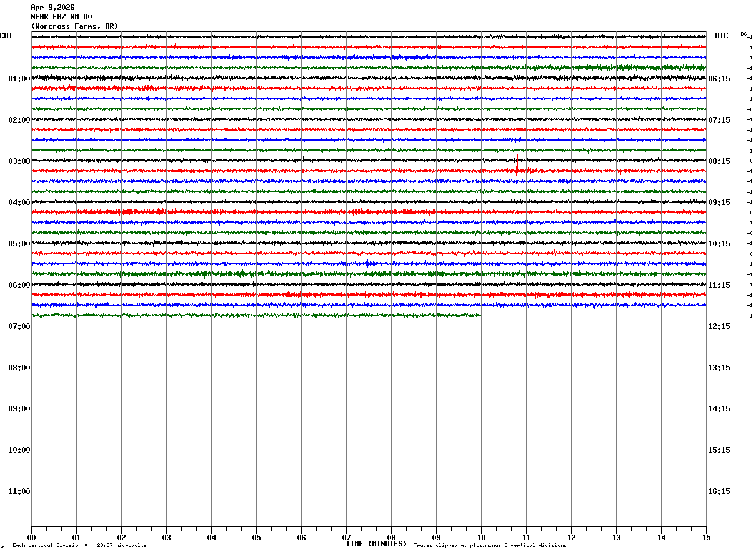Select the '07:00' CDT time label
This screenshot has width=756, height=554.
19,326
